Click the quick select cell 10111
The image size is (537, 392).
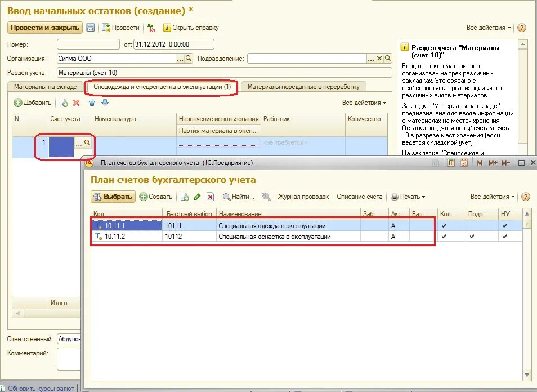pyautogui.click(x=189, y=225)
